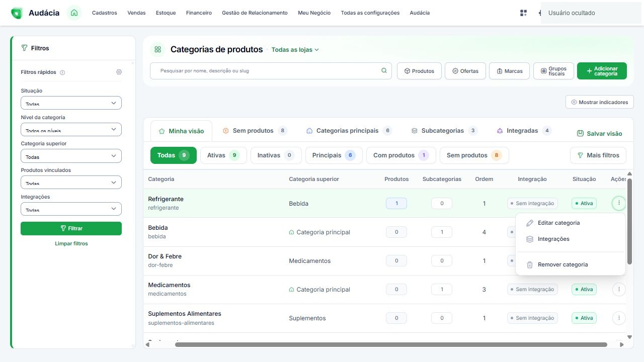Image resolution: width=644 pixels, height=362 pixels.
Task: Open actions menu for Suplementos Alimentares row
Action: [x=619, y=318]
